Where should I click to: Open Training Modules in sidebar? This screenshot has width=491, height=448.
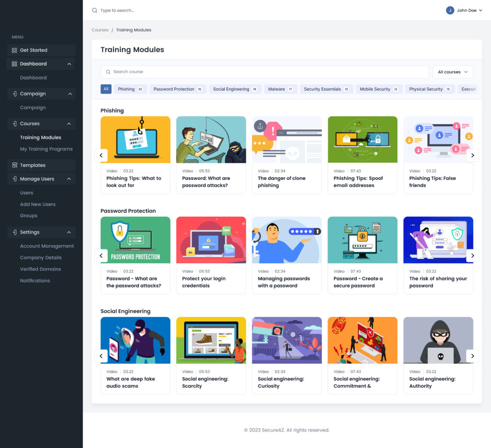coord(40,137)
